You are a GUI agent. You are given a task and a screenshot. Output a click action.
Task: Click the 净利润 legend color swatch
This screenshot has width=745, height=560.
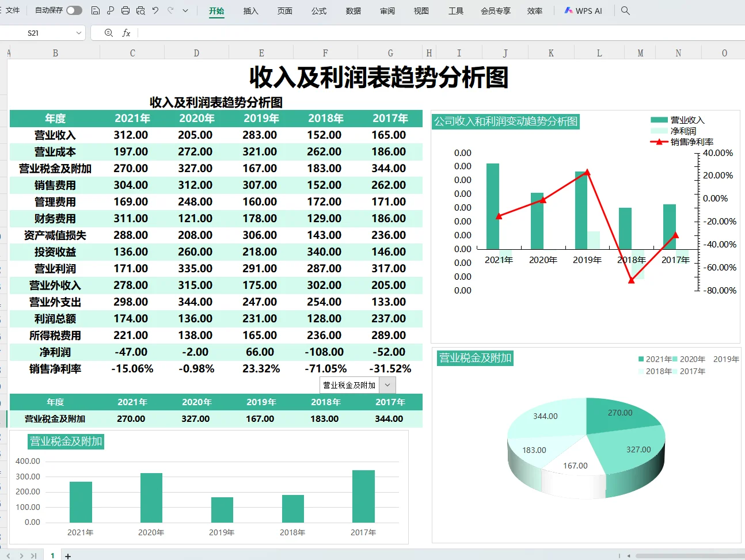tap(659, 131)
